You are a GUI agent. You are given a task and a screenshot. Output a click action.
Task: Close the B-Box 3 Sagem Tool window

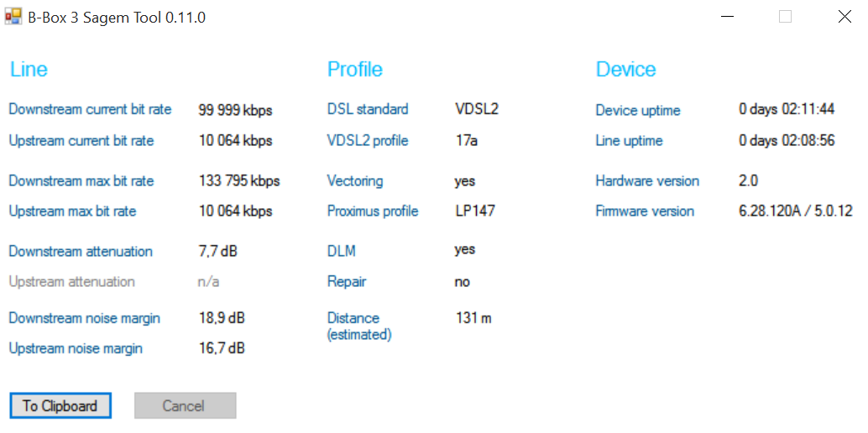click(x=844, y=17)
